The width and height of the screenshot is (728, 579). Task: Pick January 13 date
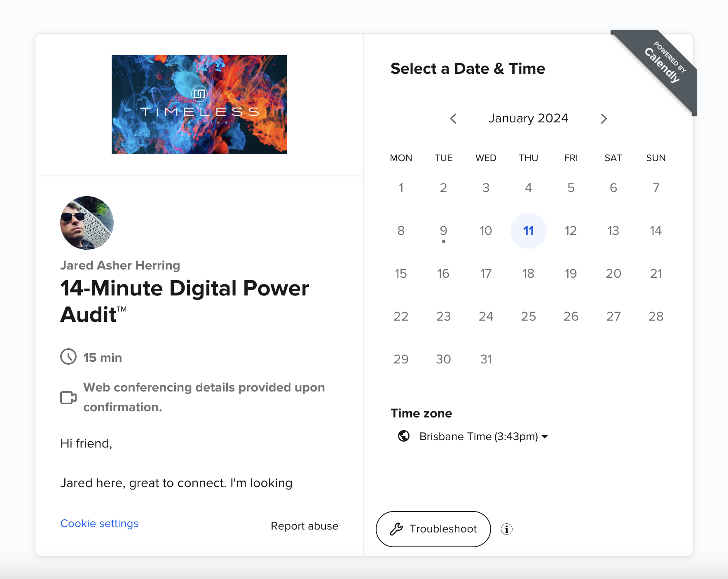[613, 231]
